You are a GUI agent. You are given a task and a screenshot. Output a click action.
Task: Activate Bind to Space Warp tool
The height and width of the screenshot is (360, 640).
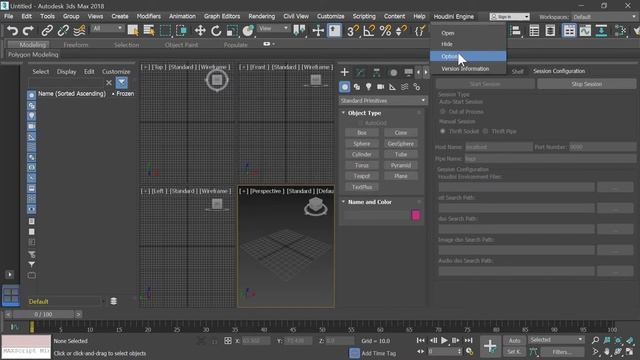click(79, 31)
